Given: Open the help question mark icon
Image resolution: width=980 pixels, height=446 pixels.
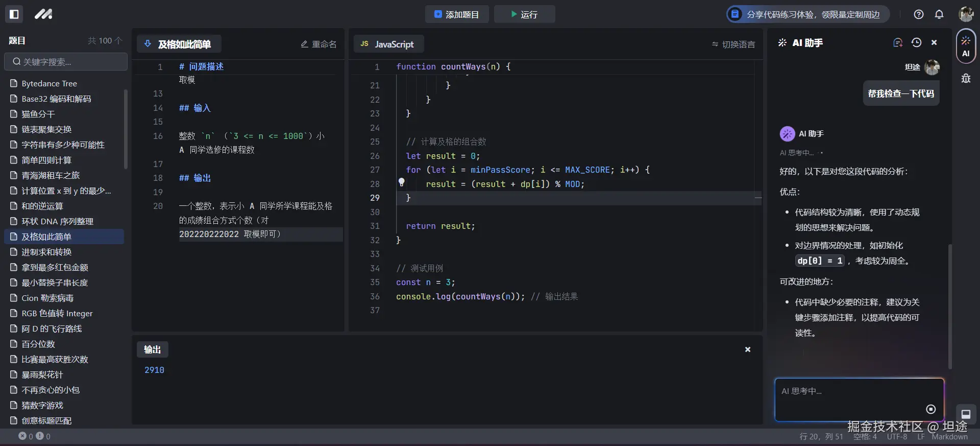Looking at the screenshot, I should (x=919, y=14).
